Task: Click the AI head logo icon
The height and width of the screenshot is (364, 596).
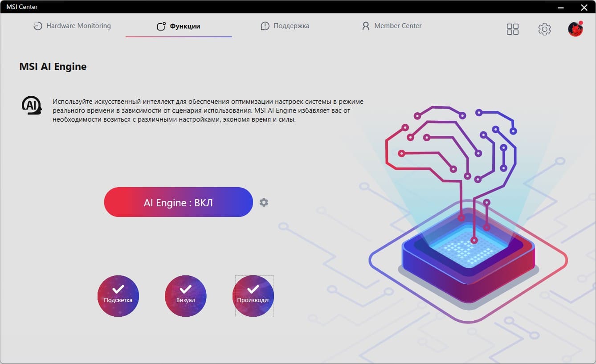Action: [32, 106]
